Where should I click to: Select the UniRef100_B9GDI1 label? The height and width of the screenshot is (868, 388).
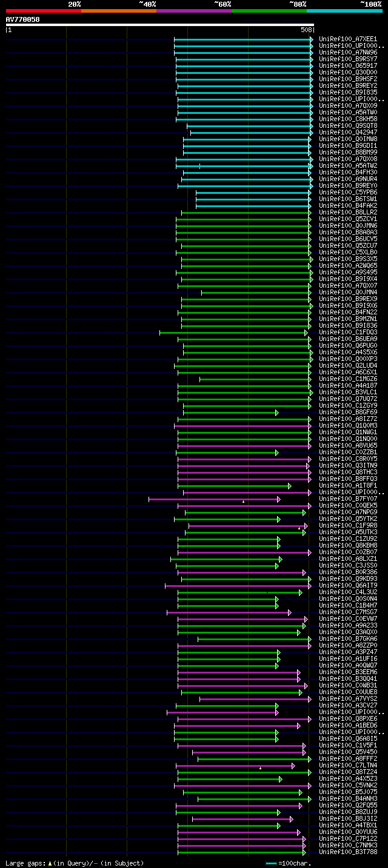click(x=349, y=145)
